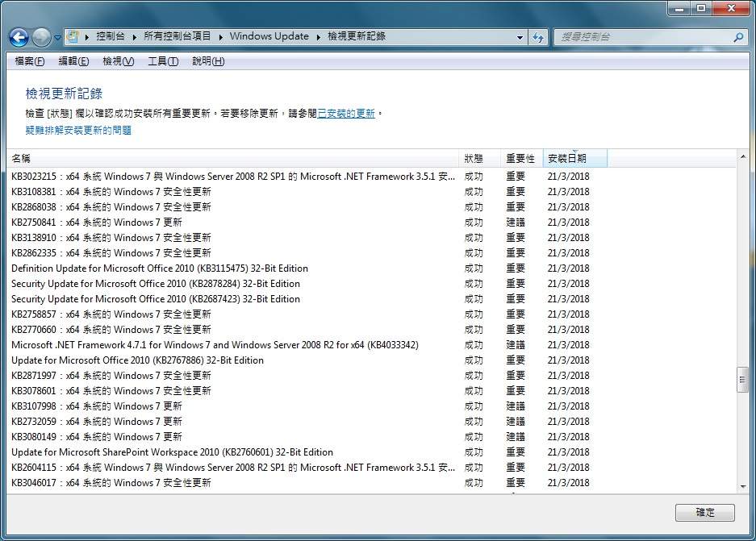The height and width of the screenshot is (541, 756).
Task: Select the KB2871997 security update row
Action: [371, 376]
